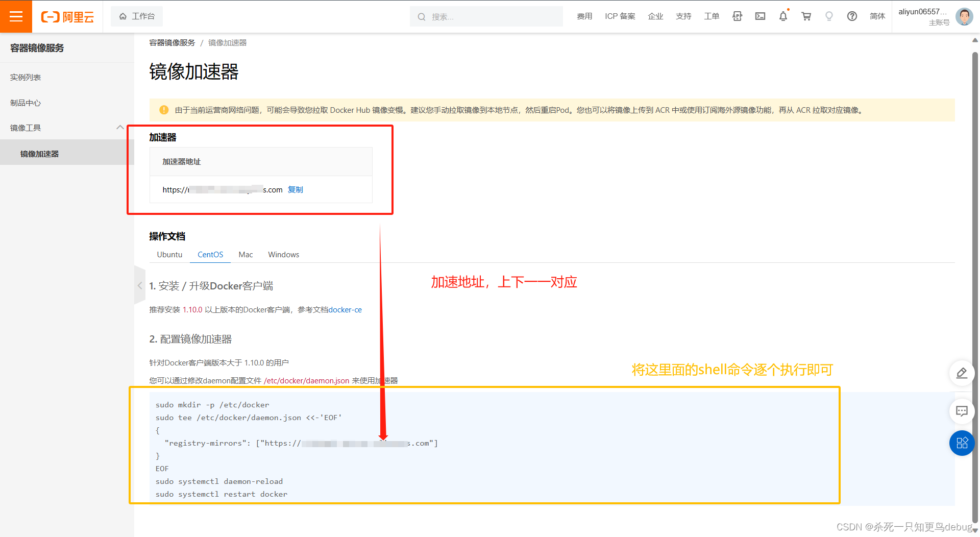The height and width of the screenshot is (537, 980).
Task: Switch to the Ubuntu tab
Action: pyautogui.click(x=169, y=255)
